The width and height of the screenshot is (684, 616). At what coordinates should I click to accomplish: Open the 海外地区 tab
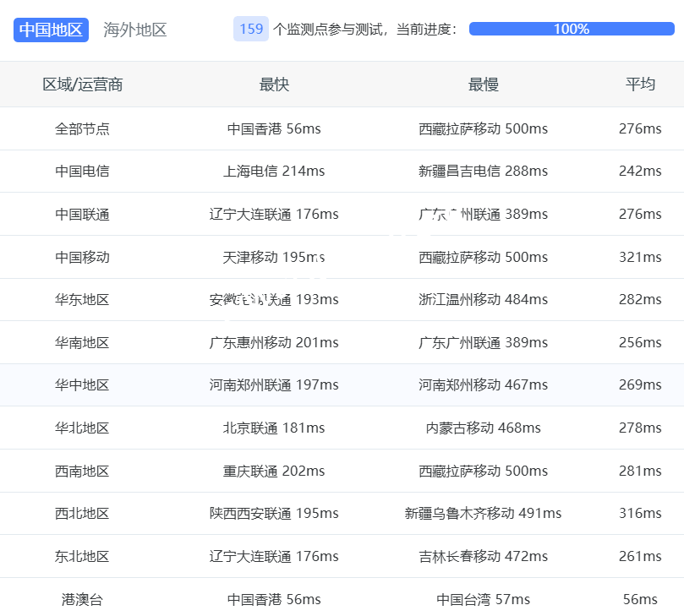pyautogui.click(x=135, y=30)
